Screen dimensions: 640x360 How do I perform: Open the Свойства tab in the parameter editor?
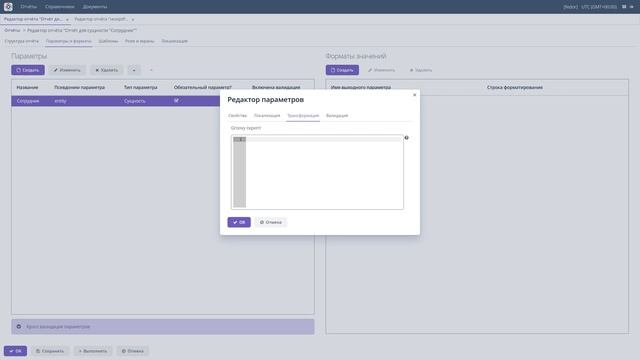[238, 116]
